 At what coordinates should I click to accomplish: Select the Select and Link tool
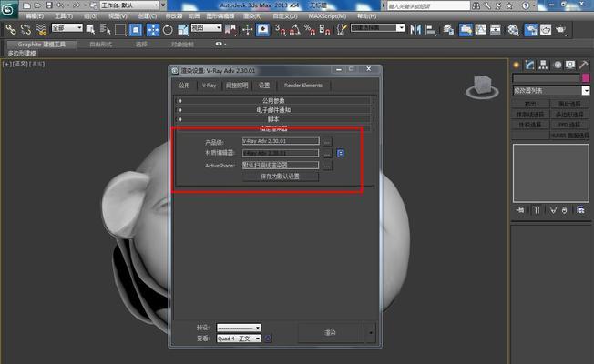(11, 29)
